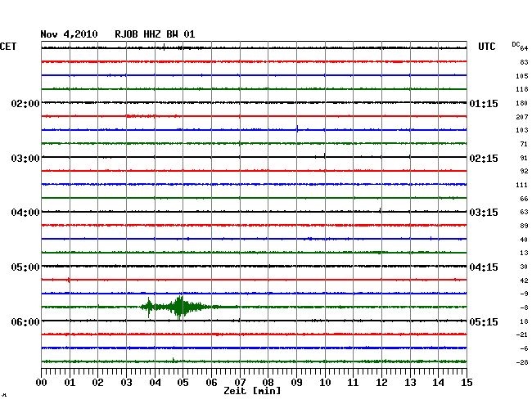Select the DC value '-21'
Image resolution: width=532 pixels, height=404 pixels.
522,334
